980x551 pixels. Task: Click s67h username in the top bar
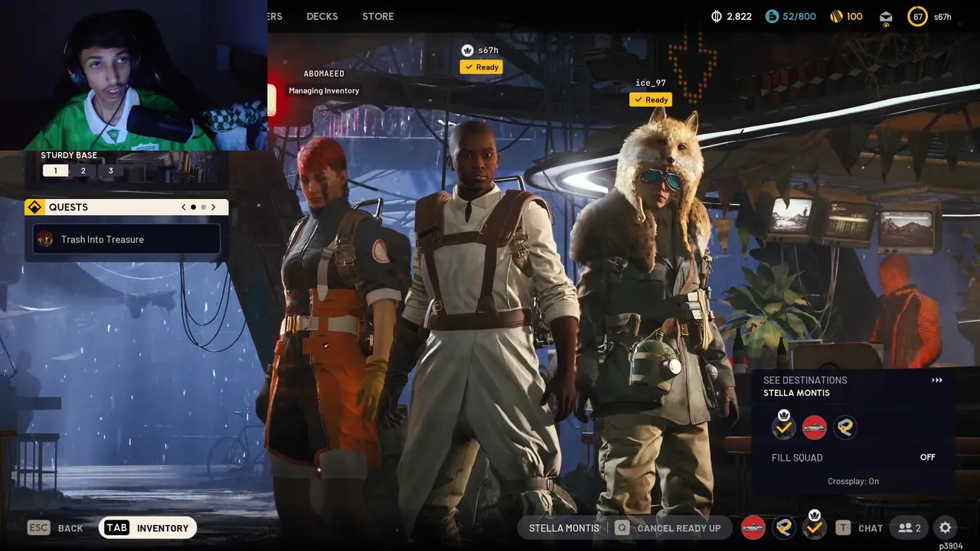tap(942, 17)
